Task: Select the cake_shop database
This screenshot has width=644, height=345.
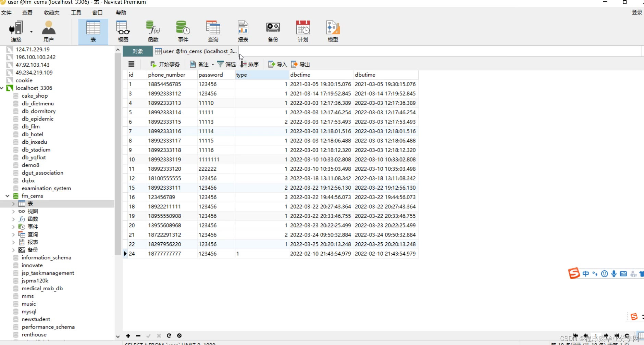Action: [x=35, y=96]
